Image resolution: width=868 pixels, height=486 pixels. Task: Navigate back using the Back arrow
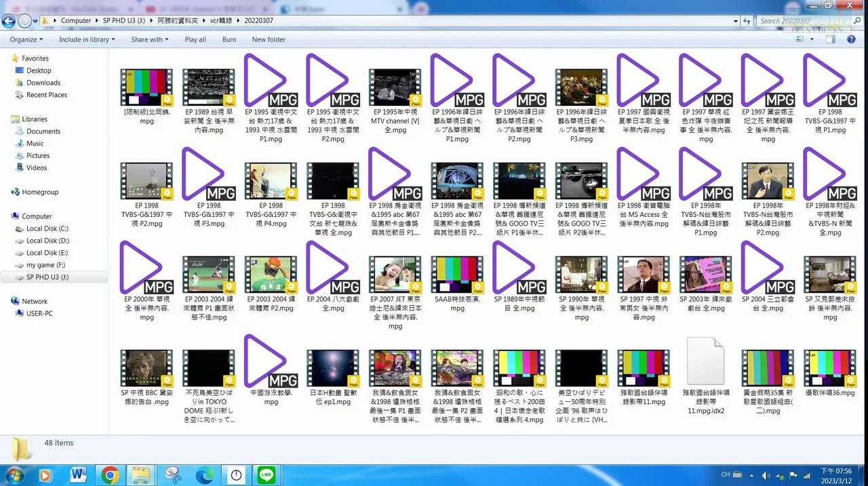pos(8,21)
